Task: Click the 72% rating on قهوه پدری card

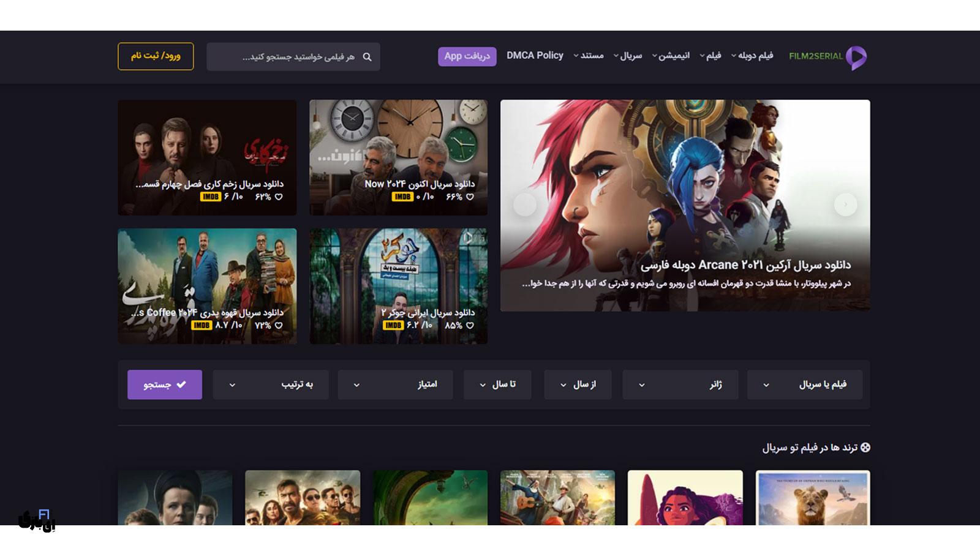Action: (x=263, y=326)
